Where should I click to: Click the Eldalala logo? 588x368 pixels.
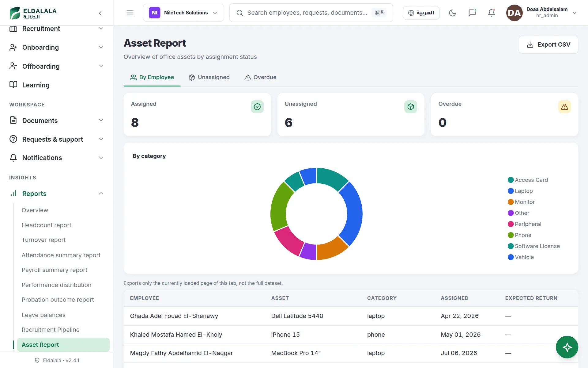click(33, 13)
